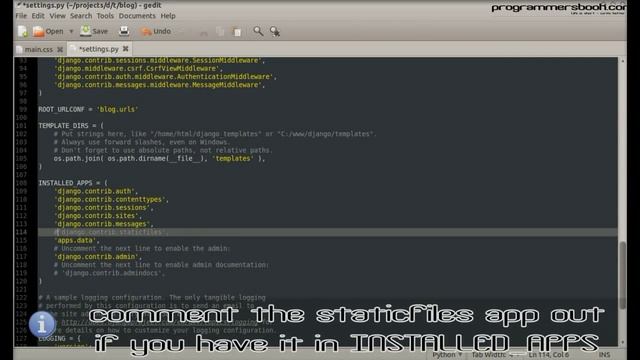Open the Edit menu
Viewport: 640px width, 360px height.
click(x=38, y=16)
